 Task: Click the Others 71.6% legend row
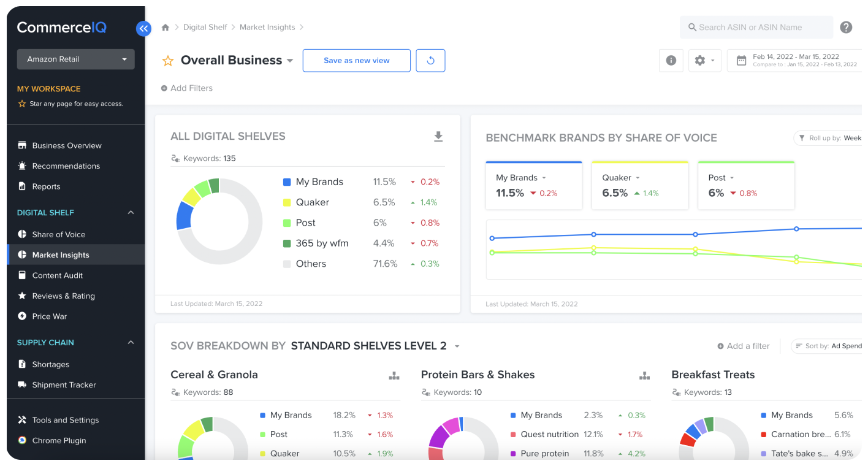[x=361, y=264]
